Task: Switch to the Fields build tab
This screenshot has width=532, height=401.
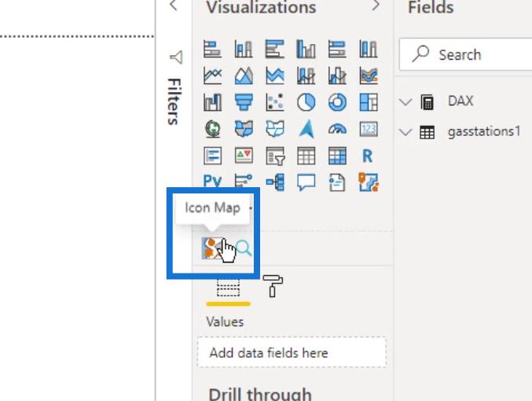Action: pos(228,289)
